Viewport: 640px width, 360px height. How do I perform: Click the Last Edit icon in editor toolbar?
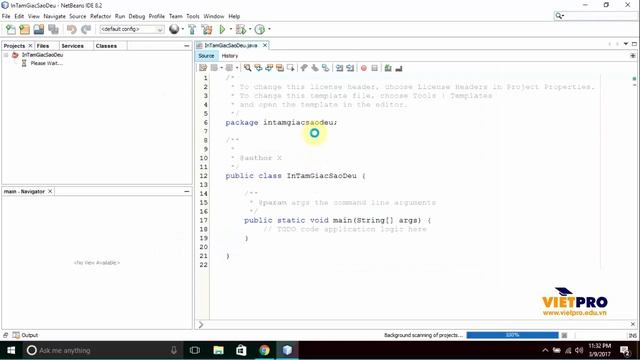click(203, 68)
